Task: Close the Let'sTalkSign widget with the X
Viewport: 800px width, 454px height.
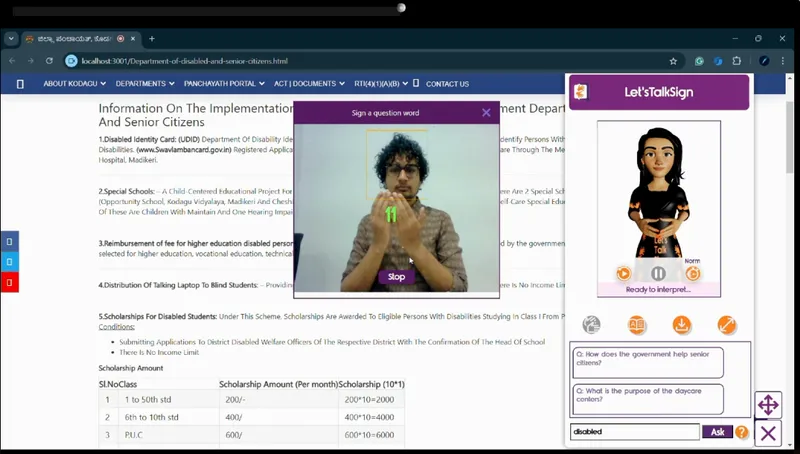Action: pos(768,434)
